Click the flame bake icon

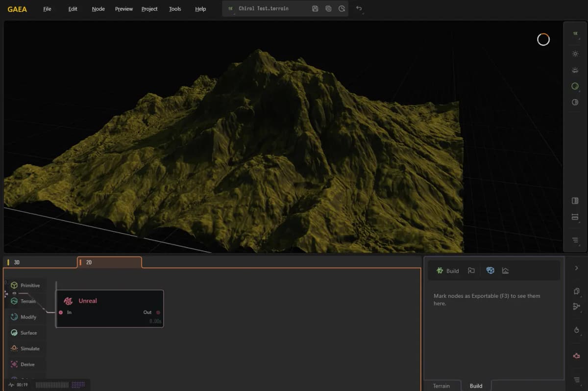click(x=576, y=330)
